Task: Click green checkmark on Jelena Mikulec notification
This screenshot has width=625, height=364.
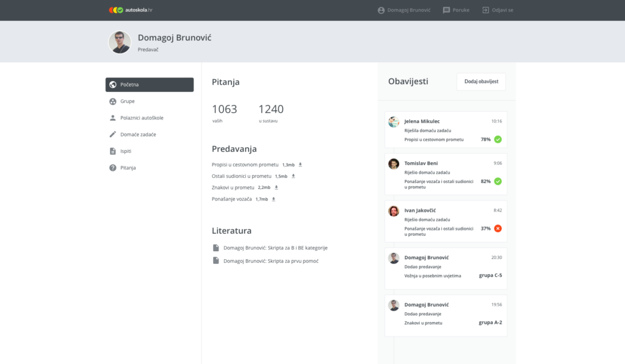Action: coord(497,140)
